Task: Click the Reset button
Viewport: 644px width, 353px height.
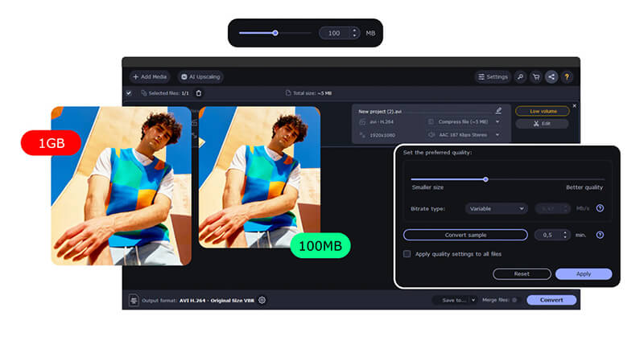Action: coord(522,273)
